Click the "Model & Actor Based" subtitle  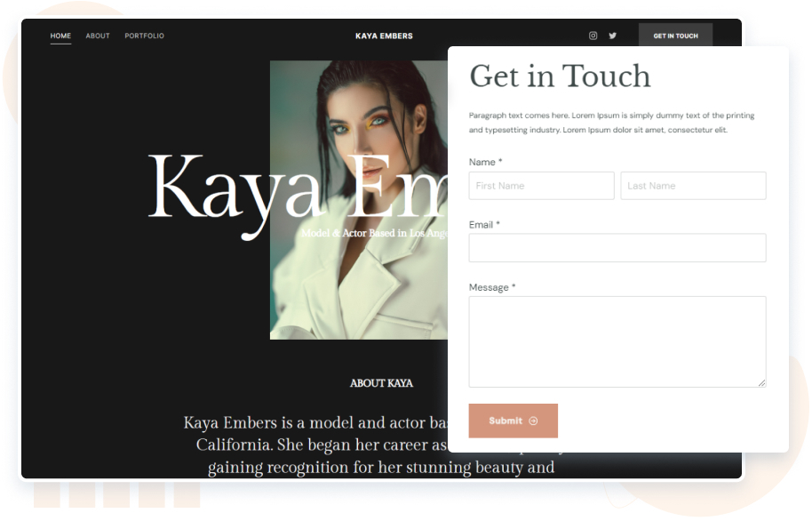tap(373, 233)
